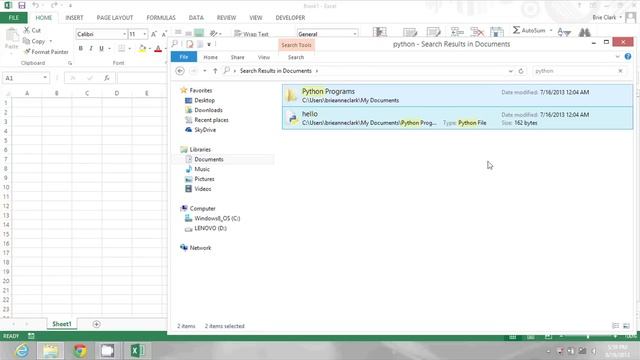The width and height of the screenshot is (640, 360).
Task: Click the Excel taskbar icon
Action: pyautogui.click(x=138, y=351)
